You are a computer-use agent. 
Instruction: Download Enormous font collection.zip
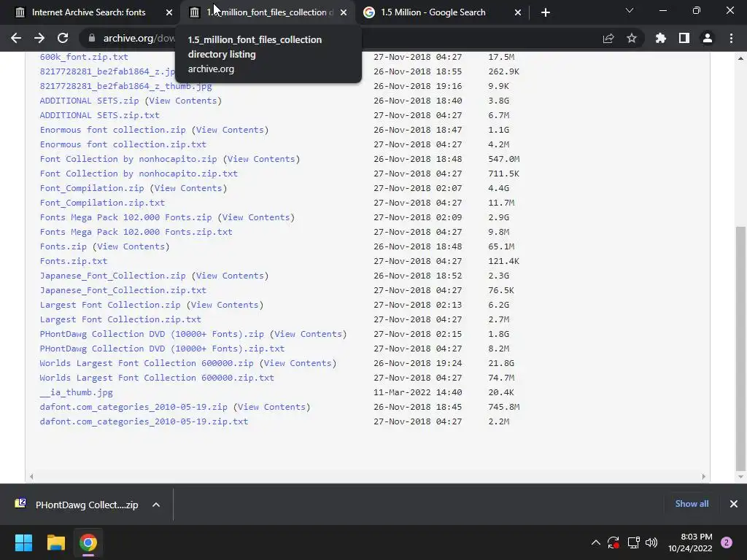(x=112, y=130)
